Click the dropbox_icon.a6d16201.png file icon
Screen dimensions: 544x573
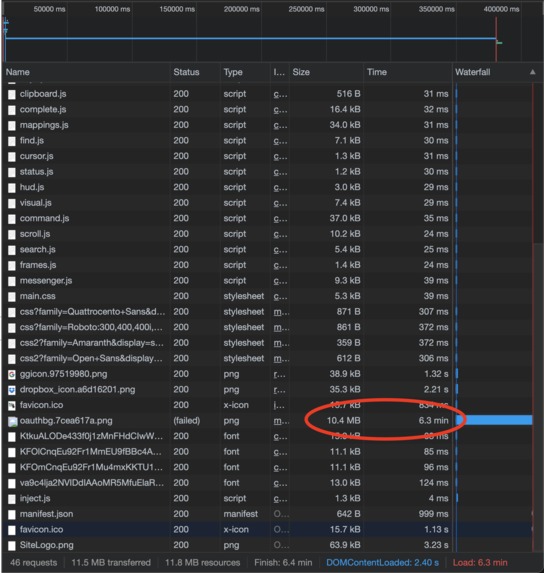click(12, 390)
